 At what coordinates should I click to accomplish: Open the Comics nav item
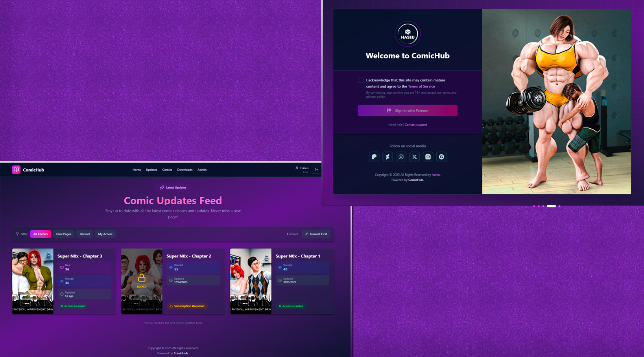(167, 170)
